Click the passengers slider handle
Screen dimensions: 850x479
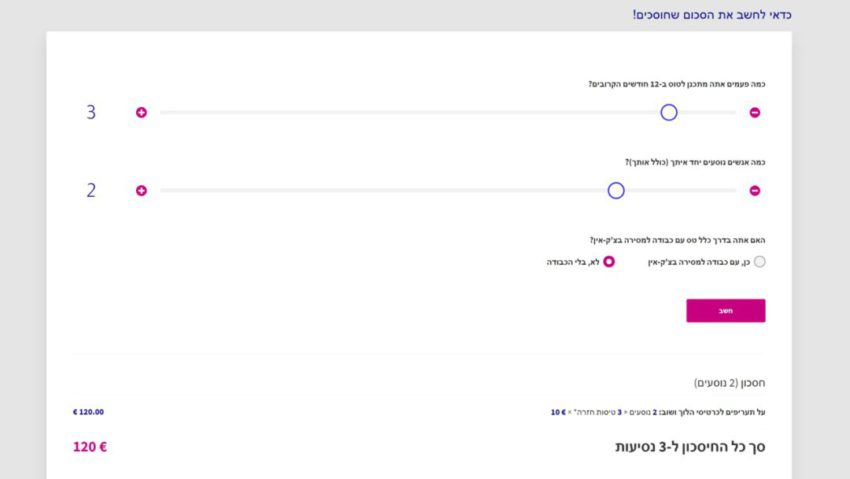pos(616,190)
